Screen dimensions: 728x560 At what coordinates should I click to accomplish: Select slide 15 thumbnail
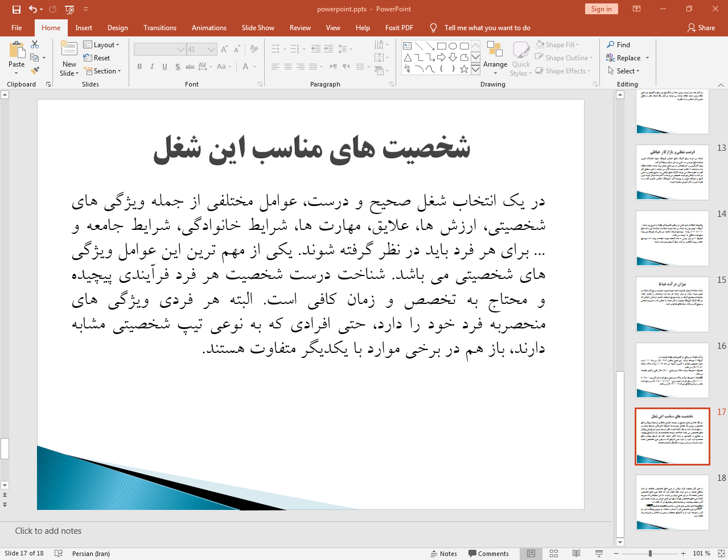point(672,304)
